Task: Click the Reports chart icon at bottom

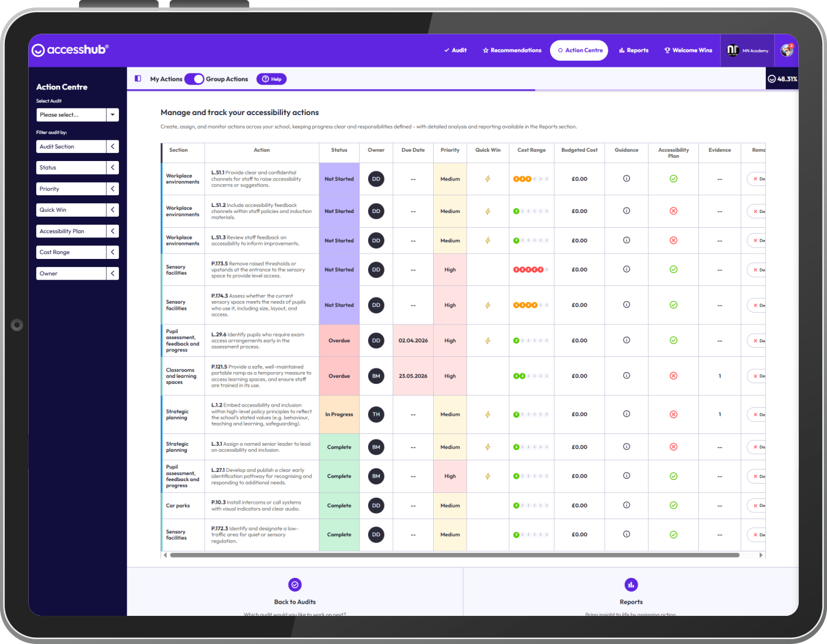Action: 631,585
